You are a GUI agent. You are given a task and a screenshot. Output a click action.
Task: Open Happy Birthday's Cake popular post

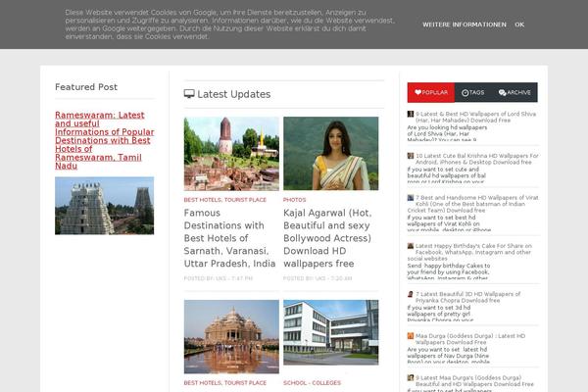[x=469, y=252]
